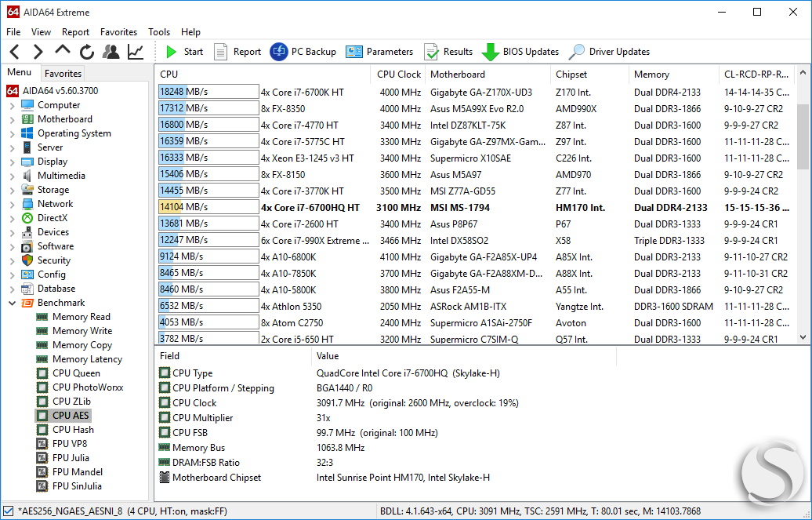Expand the Motherboard tree node
812x520 pixels.
click(x=13, y=119)
